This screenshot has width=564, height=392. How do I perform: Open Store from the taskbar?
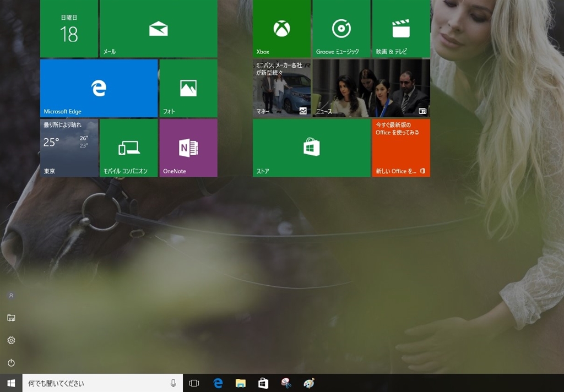pyautogui.click(x=263, y=383)
